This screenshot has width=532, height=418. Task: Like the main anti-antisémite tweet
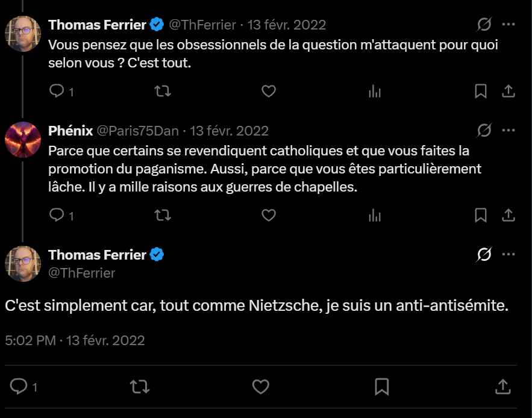(x=260, y=387)
